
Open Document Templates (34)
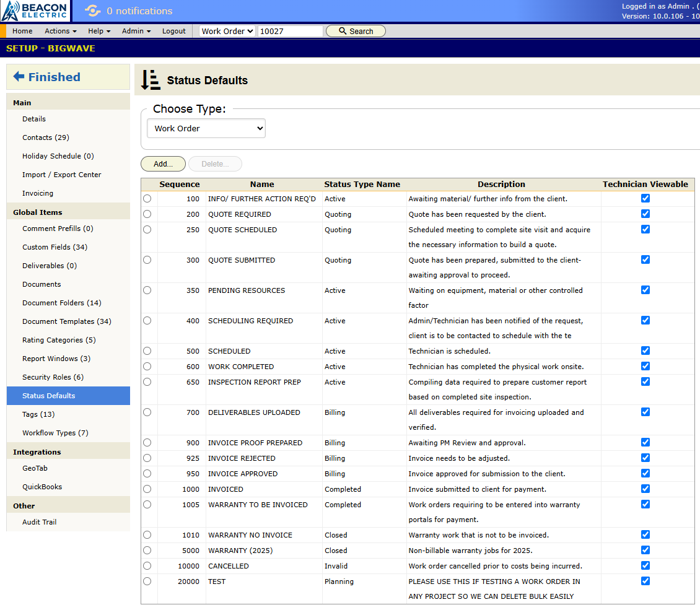click(x=68, y=321)
